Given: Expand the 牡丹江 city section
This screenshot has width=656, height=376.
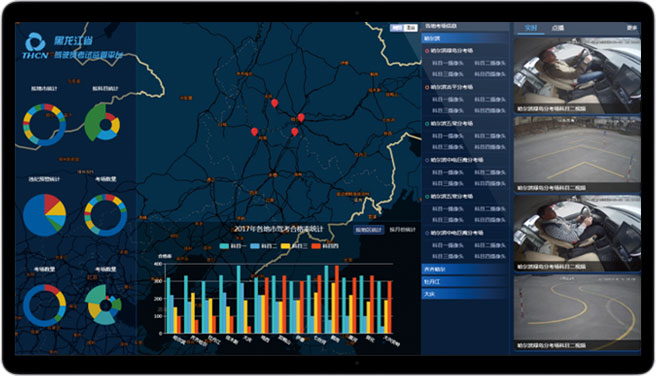Looking at the screenshot, I should tap(465, 281).
